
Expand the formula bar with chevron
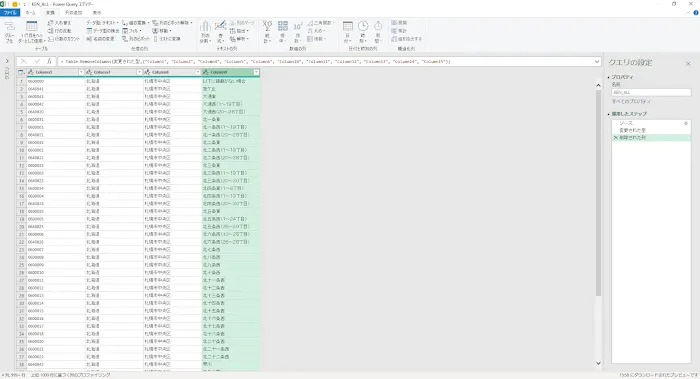pos(597,62)
